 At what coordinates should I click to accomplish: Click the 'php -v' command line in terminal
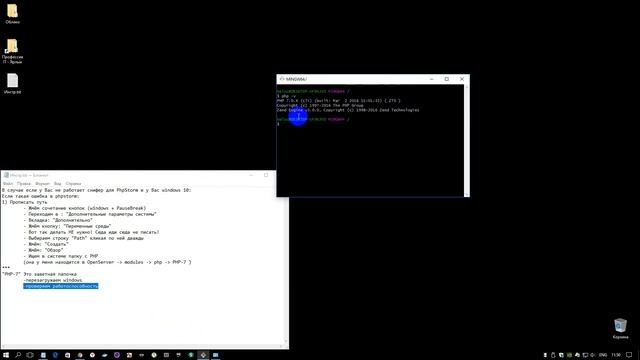tap(287, 96)
